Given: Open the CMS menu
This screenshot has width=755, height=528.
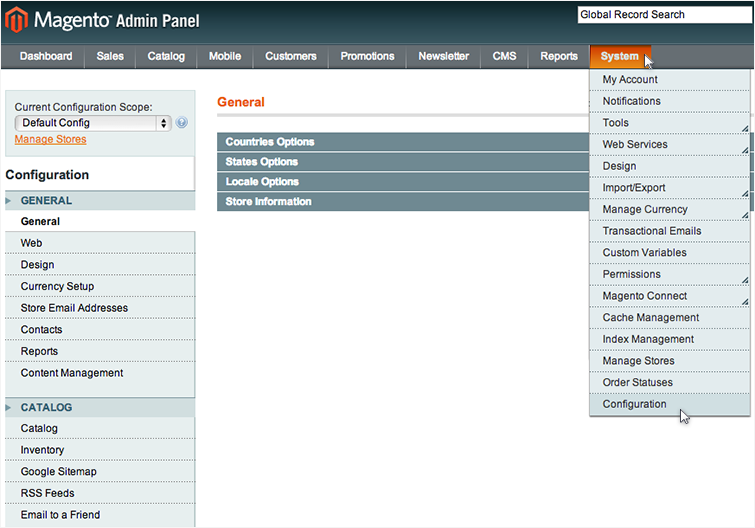Looking at the screenshot, I should [504, 56].
